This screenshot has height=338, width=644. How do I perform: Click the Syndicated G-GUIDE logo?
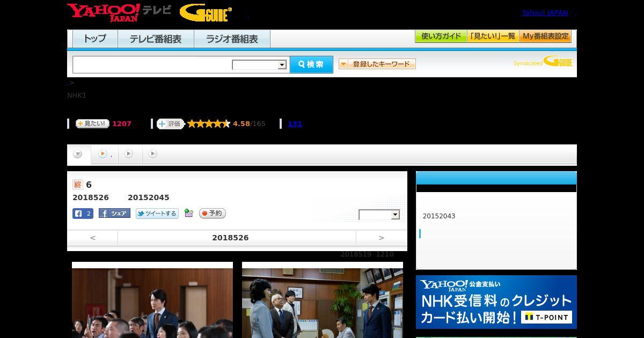click(x=543, y=61)
